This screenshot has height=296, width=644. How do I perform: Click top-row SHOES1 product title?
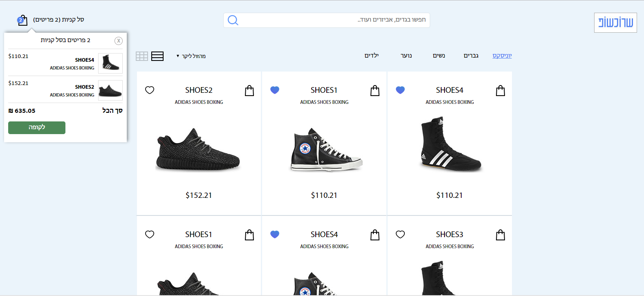(324, 90)
